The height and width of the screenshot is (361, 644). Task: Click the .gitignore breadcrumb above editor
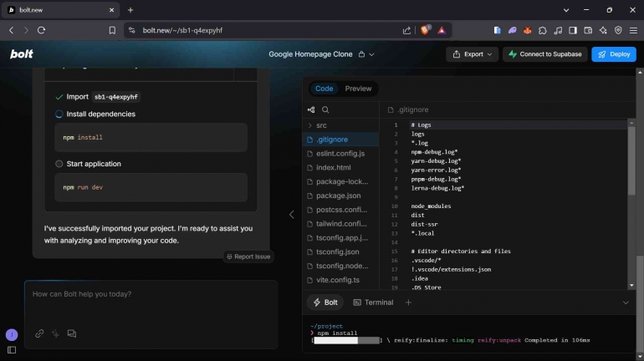click(408, 109)
